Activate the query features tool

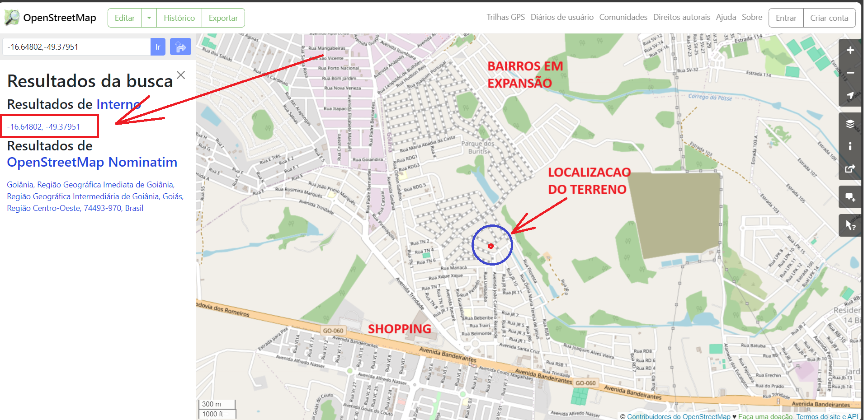(x=850, y=225)
